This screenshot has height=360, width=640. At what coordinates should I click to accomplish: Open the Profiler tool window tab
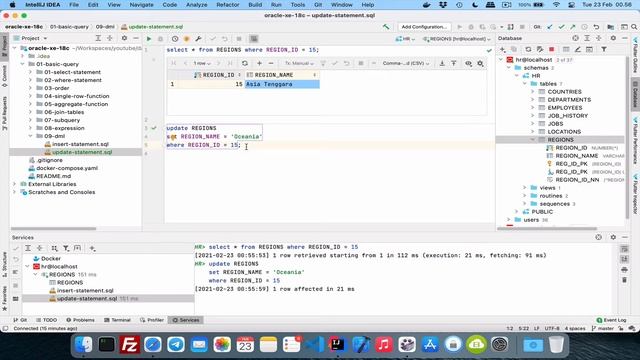pos(152,320)
